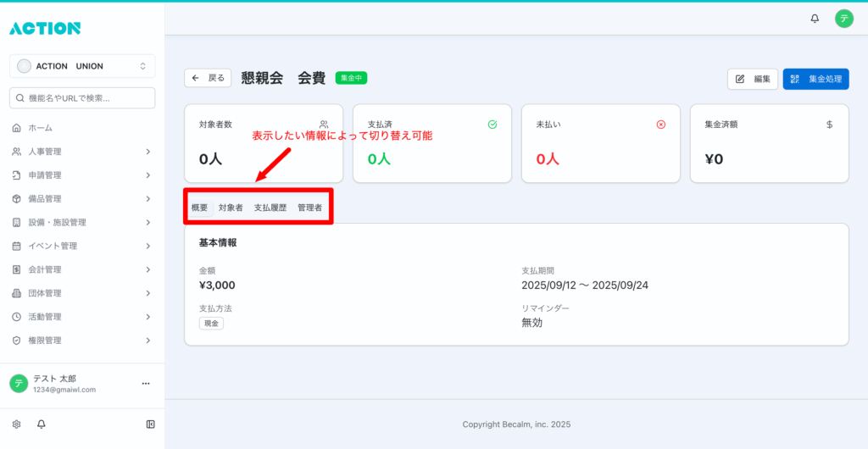Expand the 人事管理 menu

click(82, 152)
